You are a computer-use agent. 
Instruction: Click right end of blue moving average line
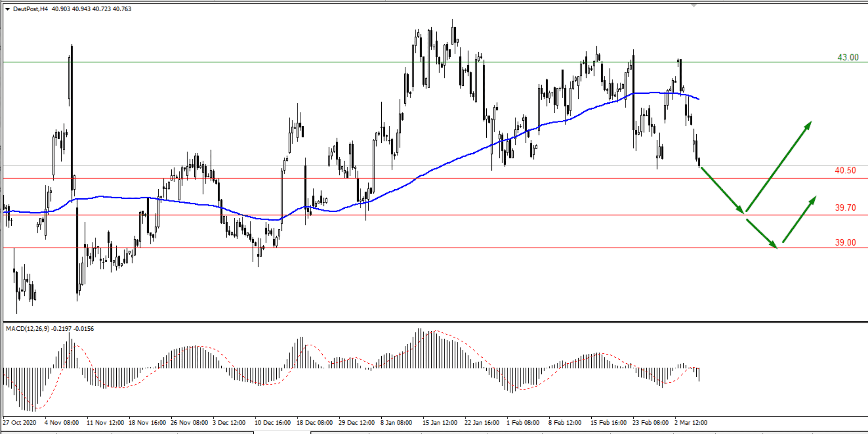tap(698, 99)
